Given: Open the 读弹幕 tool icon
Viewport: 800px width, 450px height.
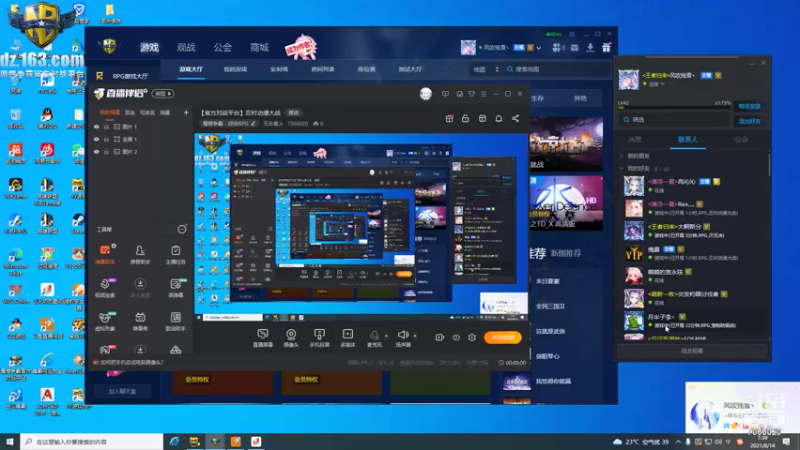Looking at the screenshot, I should 176,287.
